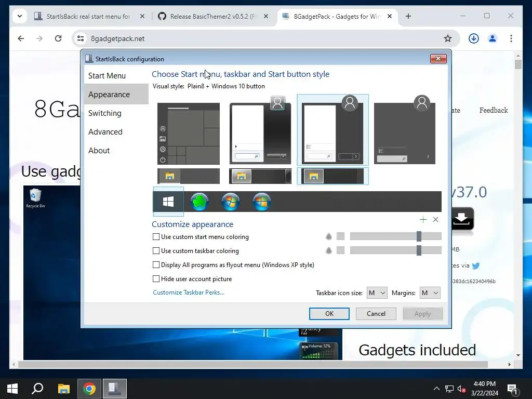Open Chrome tab search chevron
The height and width of the screenshot is (399, 532).
[20, 16]
